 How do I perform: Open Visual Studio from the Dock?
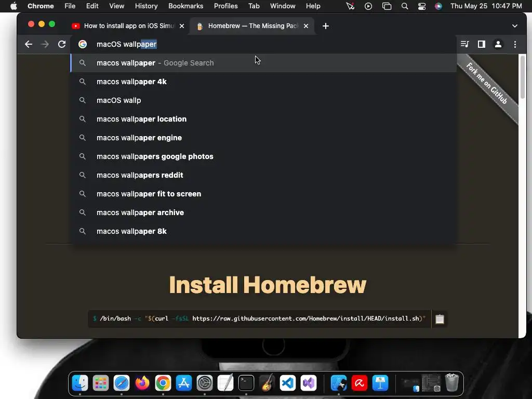[309, 383]
